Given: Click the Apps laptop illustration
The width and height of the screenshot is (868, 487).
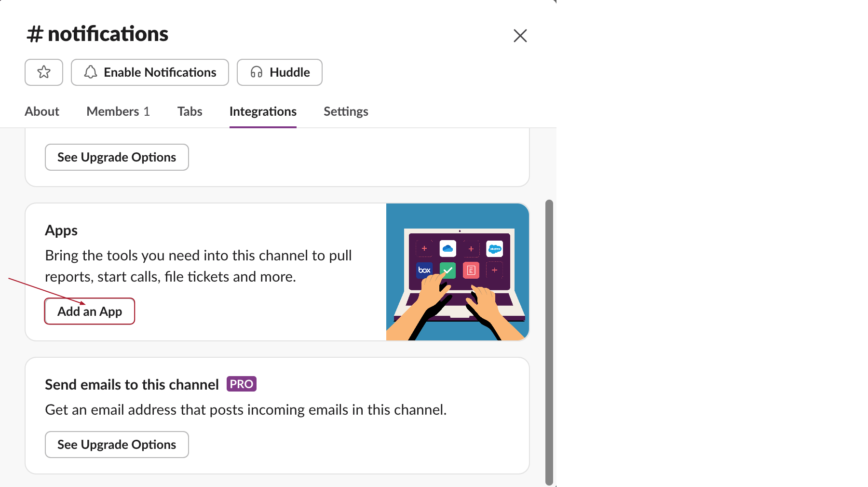Looking at the screenshot, I should [458, 272].
